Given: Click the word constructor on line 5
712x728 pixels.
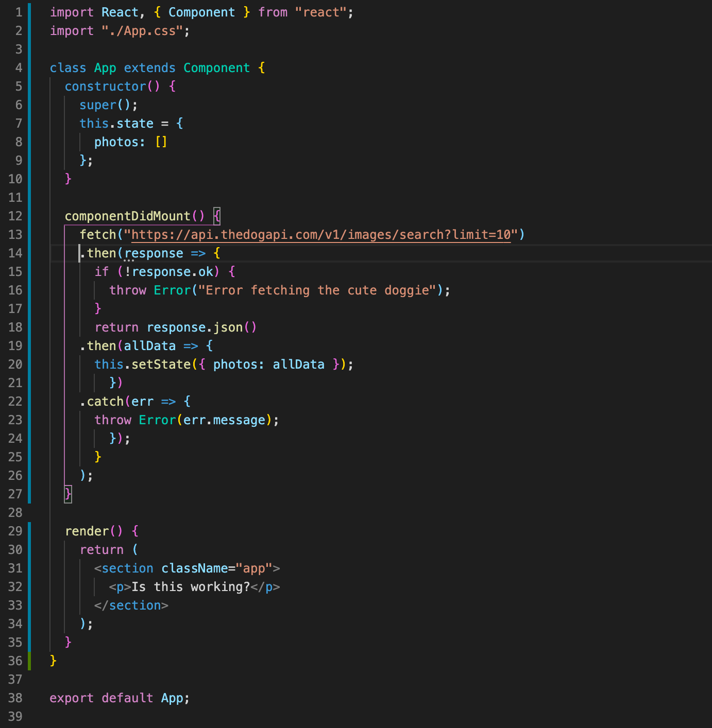Looking at the screenshot, I should [x=106, y=86].
